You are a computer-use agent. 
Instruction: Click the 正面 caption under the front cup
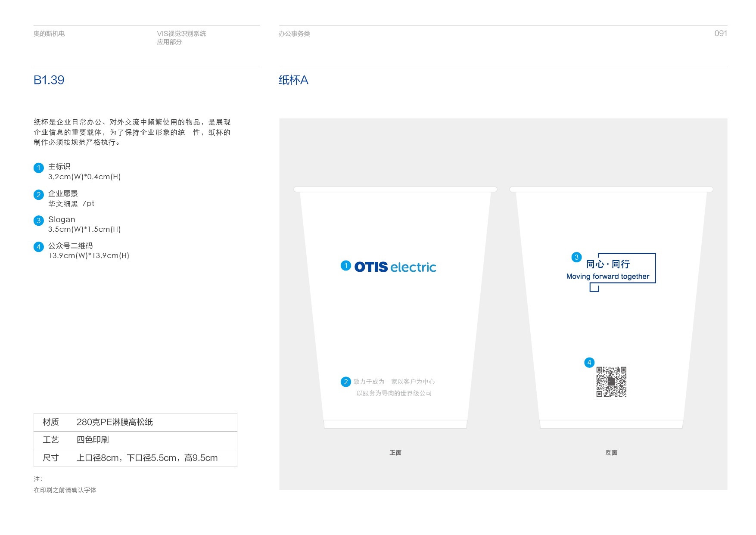click(x=395, y=453)
